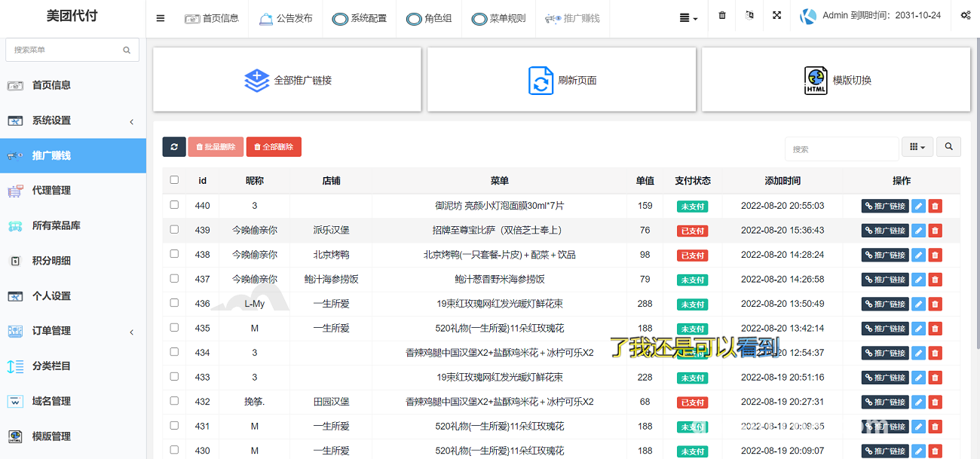Screen dimensions: 980x459
Task: Click 推广链接 button for row 440
Action: pyautogui.click(x=885, y=206)
